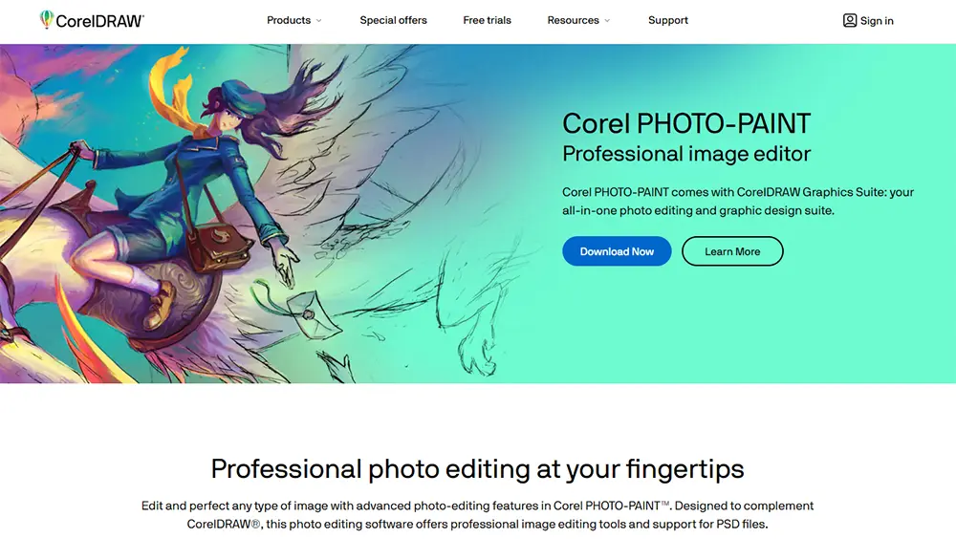Open the Special offers page

click(393, 20)
